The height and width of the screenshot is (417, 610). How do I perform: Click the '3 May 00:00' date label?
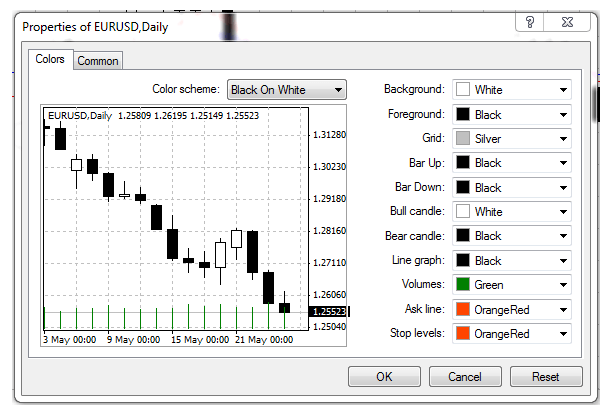pyautogui.click(x=70, y=340)
